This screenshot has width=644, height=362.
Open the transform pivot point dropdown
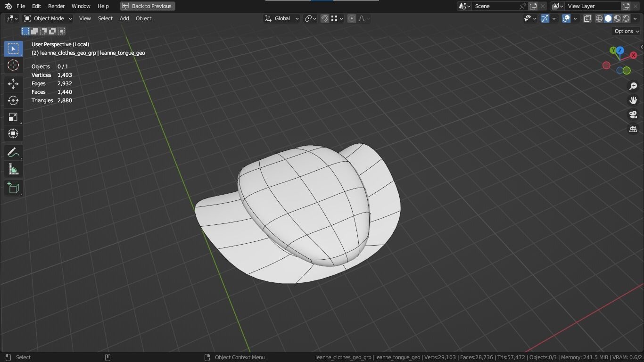(x=310, y=18)
